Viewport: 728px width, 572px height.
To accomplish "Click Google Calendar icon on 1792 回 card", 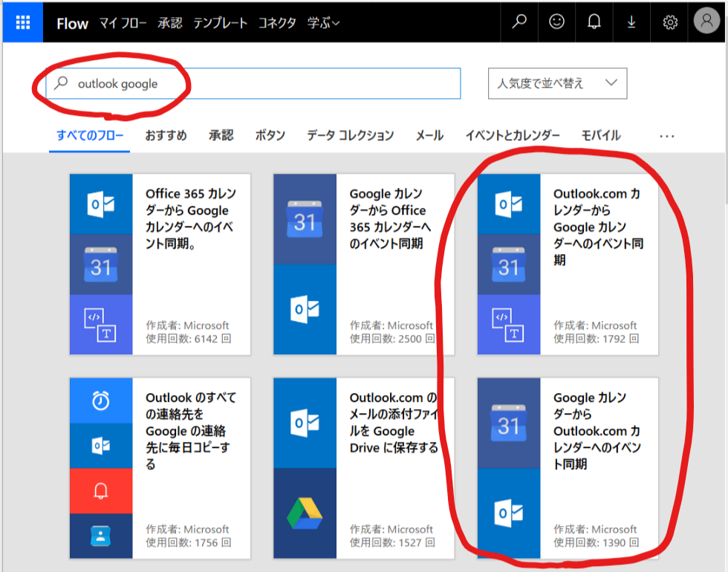I will tap(509, 264).
